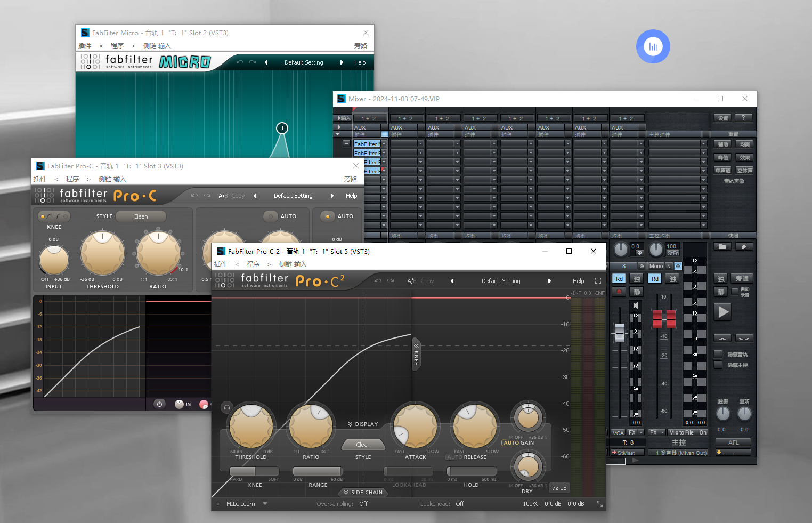Click the KNEE slider in Pro-C 2
The height and width of the screenshot is (523, 812).
[254, 471]
